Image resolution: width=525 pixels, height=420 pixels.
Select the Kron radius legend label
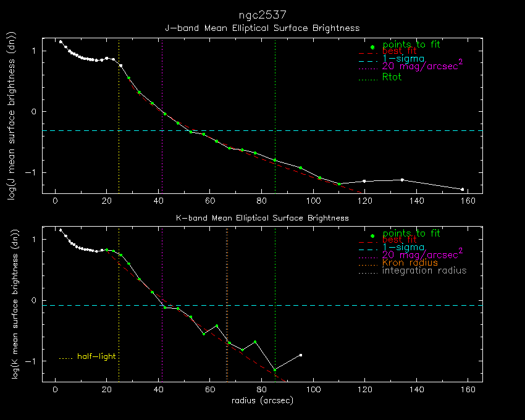tap(409, 262)
